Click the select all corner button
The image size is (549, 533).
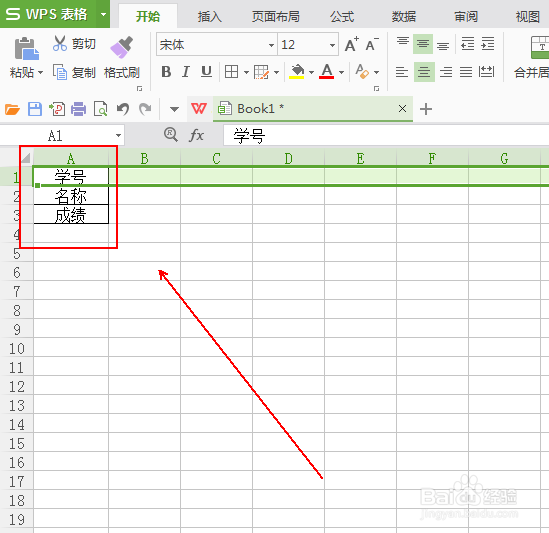pyautogui.click(x=26, y=158)
